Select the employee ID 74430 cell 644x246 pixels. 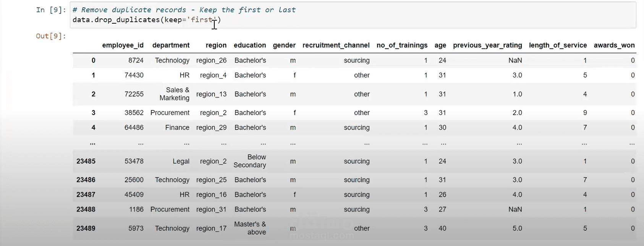[134, 75]
